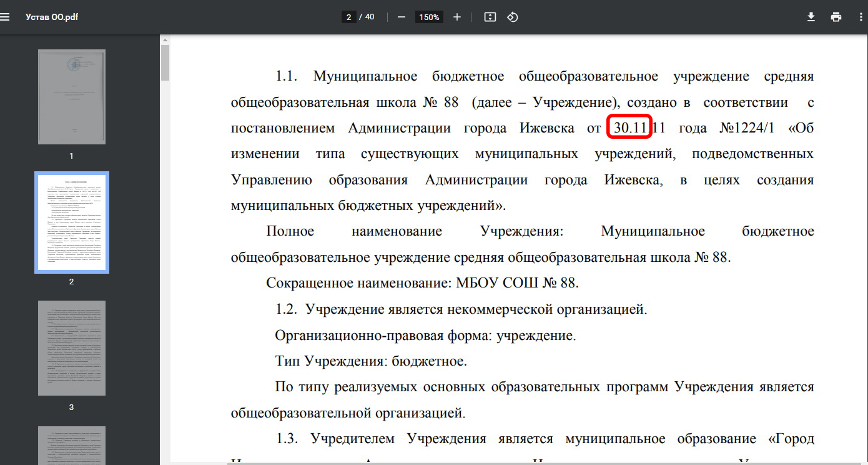Click the fit to page icon

[490, 17]
